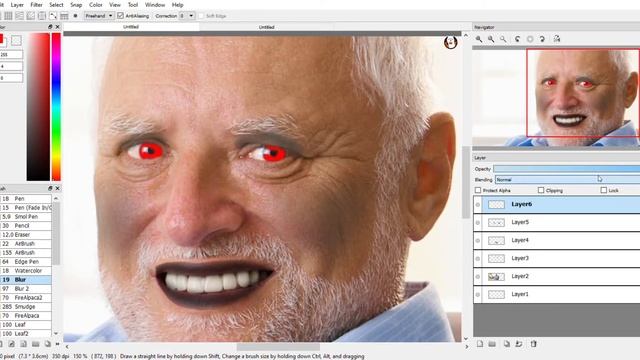Toggle visibility of Layer1
The image size is (640, 360).
(x=478, y=294)
